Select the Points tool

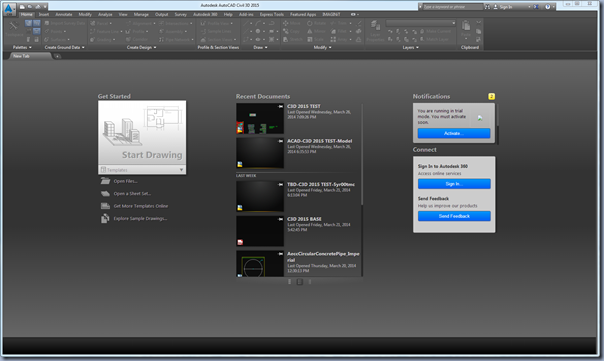[55, 31]
